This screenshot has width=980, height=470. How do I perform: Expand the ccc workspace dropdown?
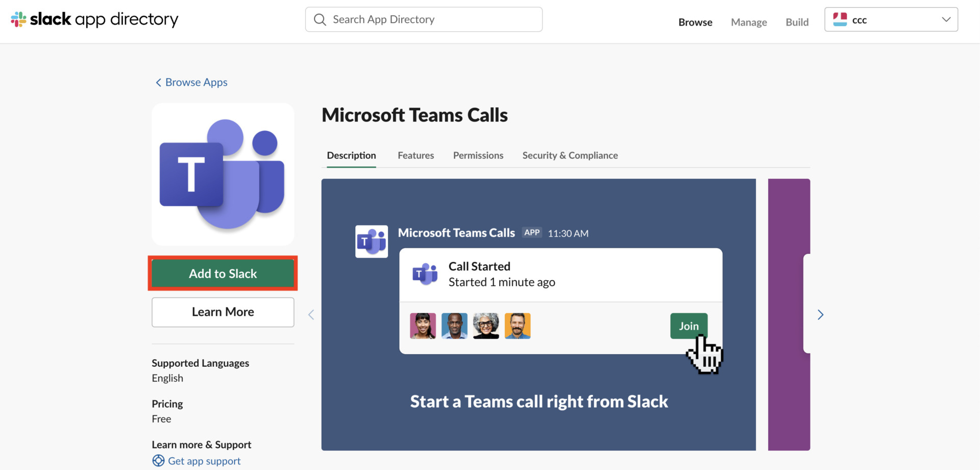point(947,19)
